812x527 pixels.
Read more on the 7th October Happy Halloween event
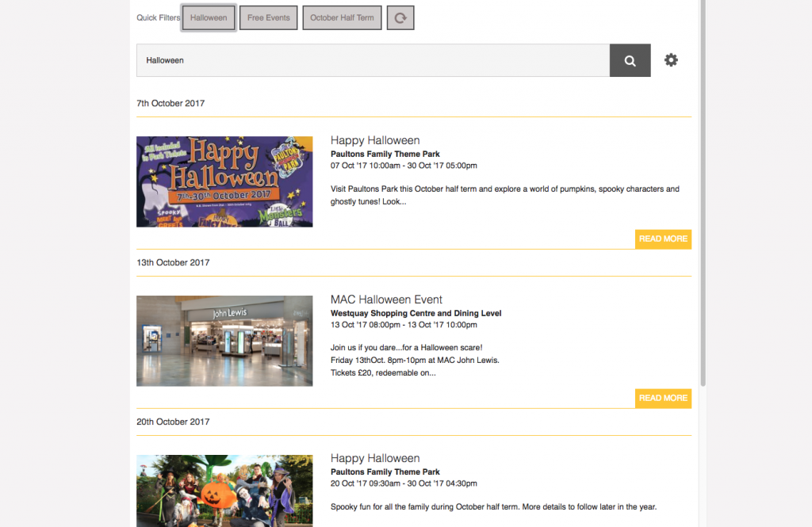coord(663,239)
